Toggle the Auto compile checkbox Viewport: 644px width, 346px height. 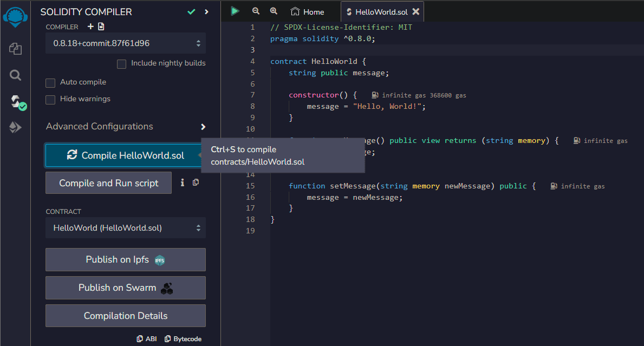click(x=50, y=83)
